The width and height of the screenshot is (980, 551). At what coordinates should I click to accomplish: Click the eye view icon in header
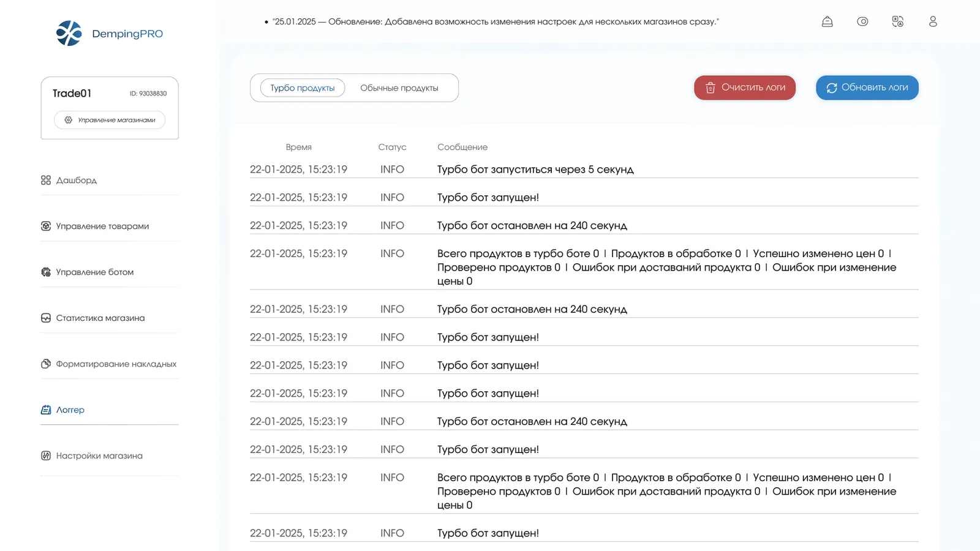tap(862, 21)
